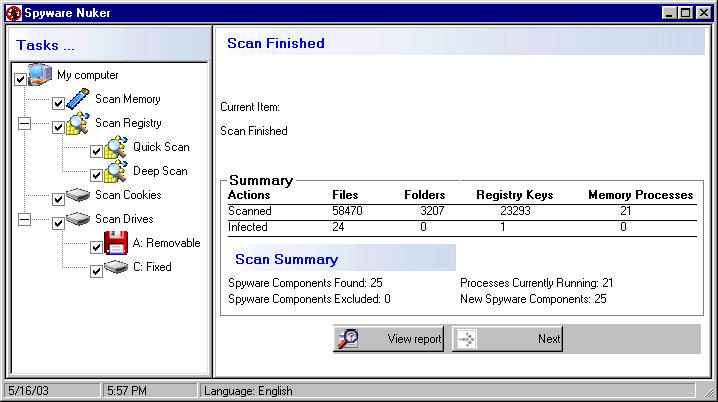The image size is (718, 402).
Task: Select the Scan Registry label
Action: (128, 123)
